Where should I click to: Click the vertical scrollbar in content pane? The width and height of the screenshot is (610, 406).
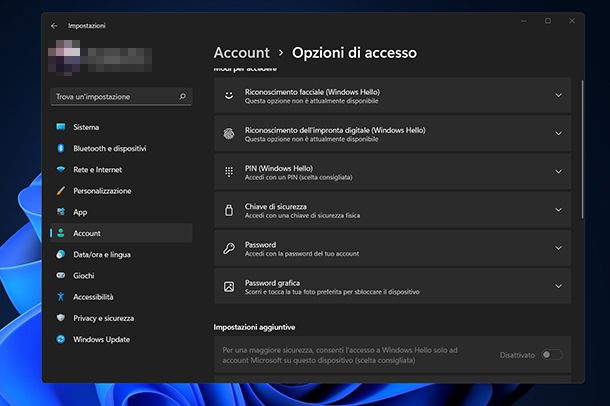(582, 149)
